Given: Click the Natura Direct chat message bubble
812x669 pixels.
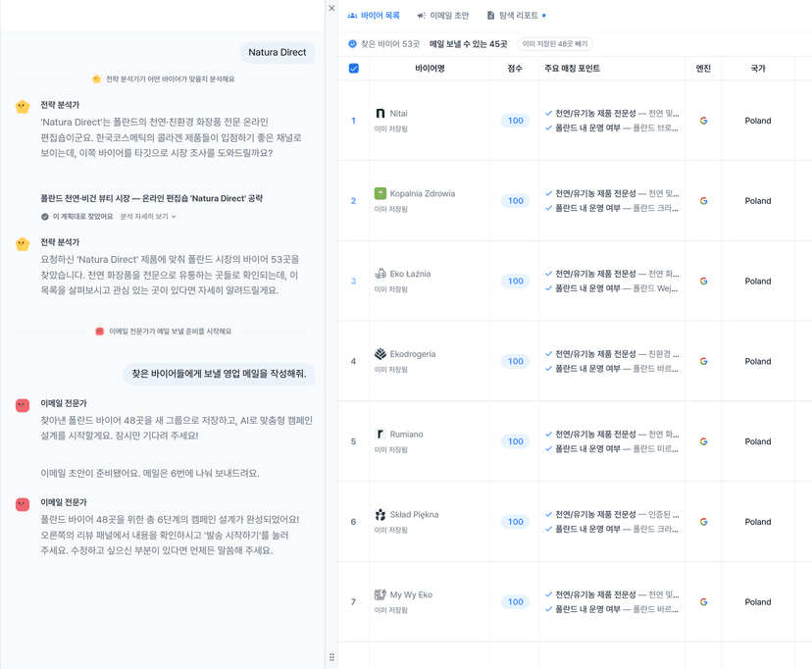Looking at the screenshot, I should click(278, 52).
